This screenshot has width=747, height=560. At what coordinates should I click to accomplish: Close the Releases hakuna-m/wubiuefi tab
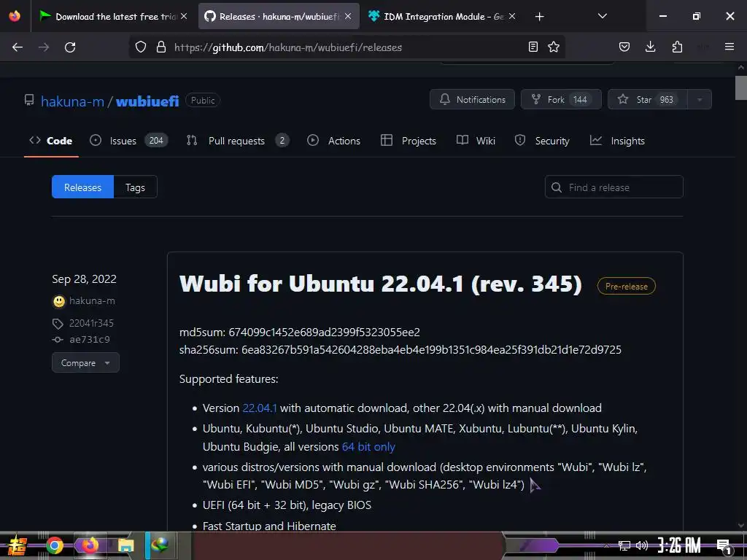tap(348, 16)
